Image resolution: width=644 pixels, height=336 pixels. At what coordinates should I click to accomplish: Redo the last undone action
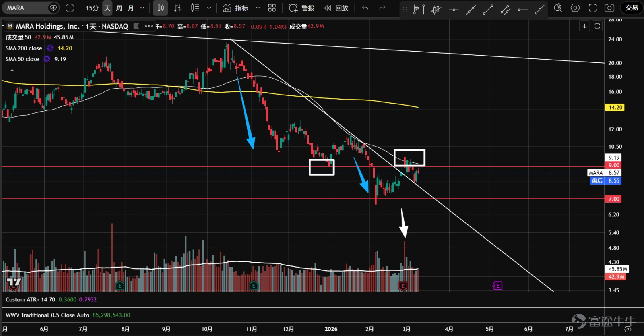382,8
